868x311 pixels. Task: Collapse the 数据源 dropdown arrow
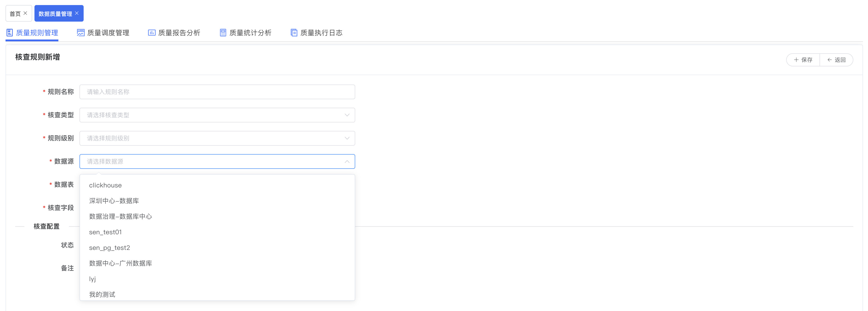[x=347, y=162]
